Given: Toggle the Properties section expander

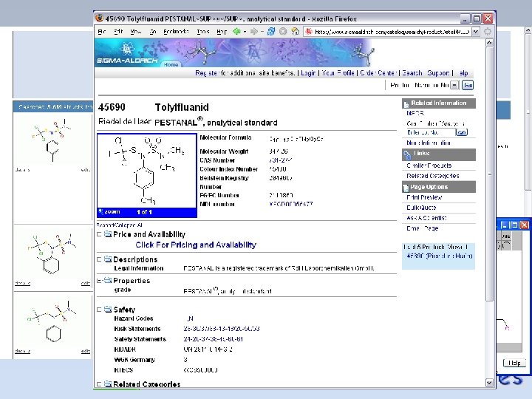Looking at the screenshot, I should tap(99, 281).
